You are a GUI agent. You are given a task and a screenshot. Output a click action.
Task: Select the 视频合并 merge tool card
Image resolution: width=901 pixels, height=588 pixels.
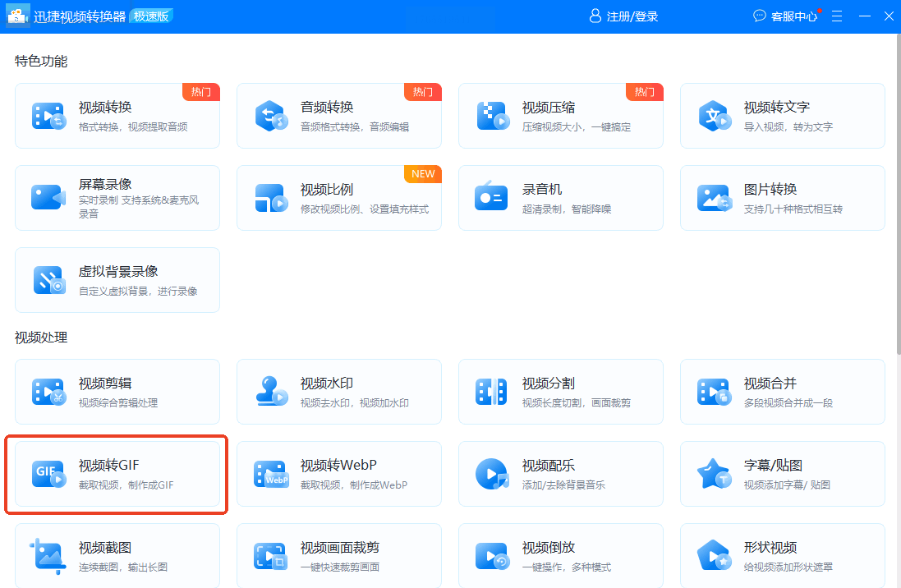[782, 392]
